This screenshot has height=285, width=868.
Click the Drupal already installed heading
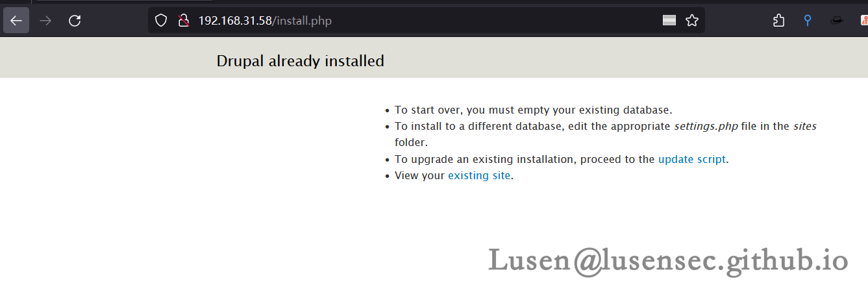300,61
